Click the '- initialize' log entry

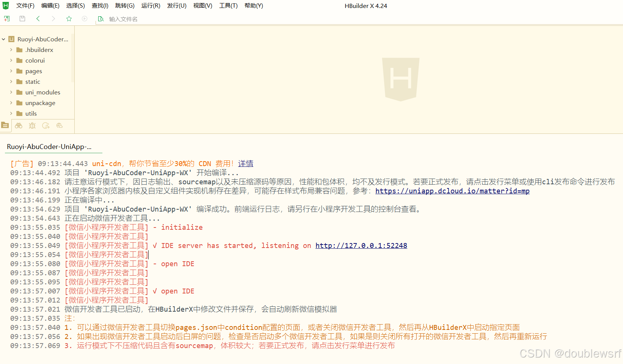178,227
